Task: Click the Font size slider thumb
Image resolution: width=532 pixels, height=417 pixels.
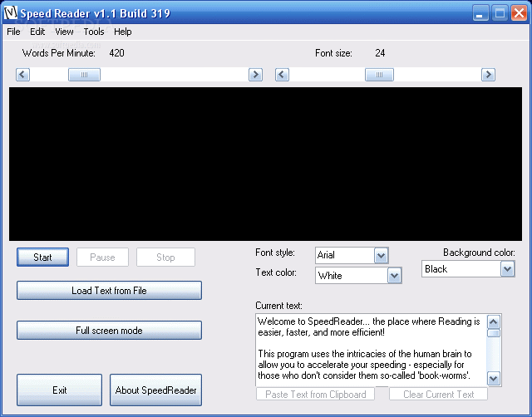Action: 379,75
